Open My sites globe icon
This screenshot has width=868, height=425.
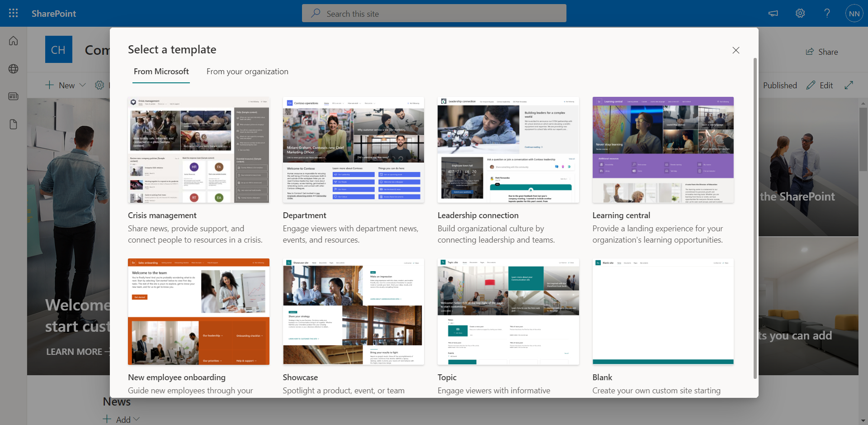(14, 69)
